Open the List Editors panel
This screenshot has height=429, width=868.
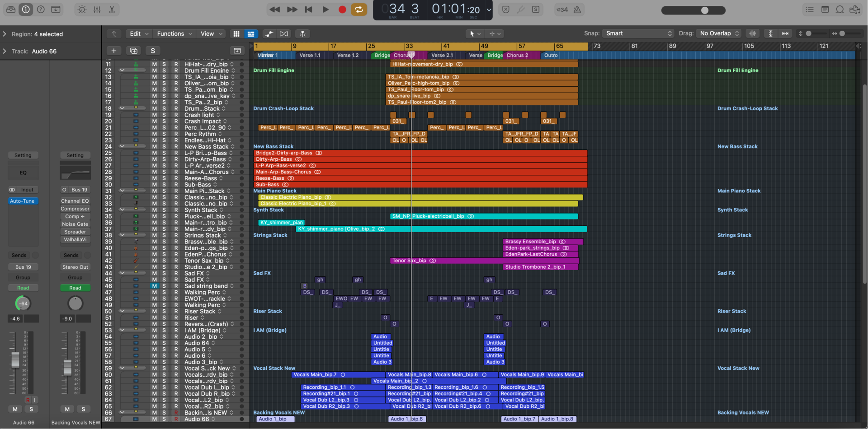pos(809,9)
